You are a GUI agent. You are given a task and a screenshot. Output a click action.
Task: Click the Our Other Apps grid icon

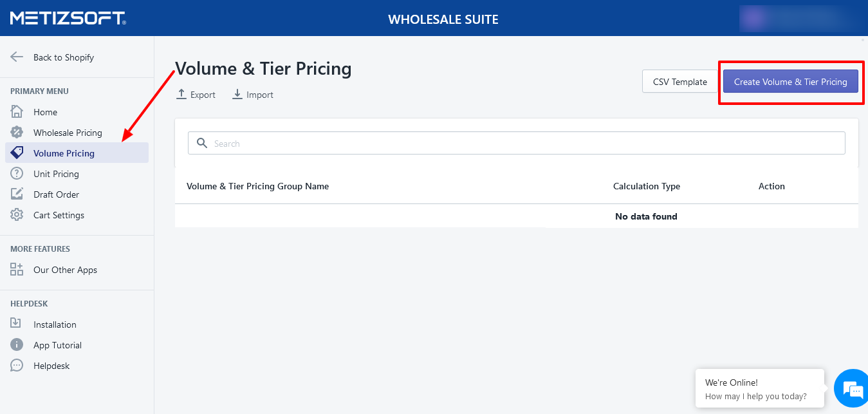[x=17, y=270]
